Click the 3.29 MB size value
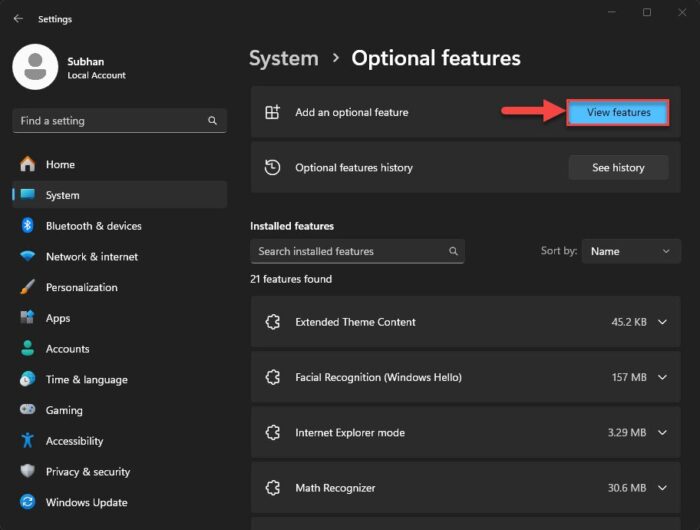The height and width of the screenshot is (530, 700). [x=627, y=433]
